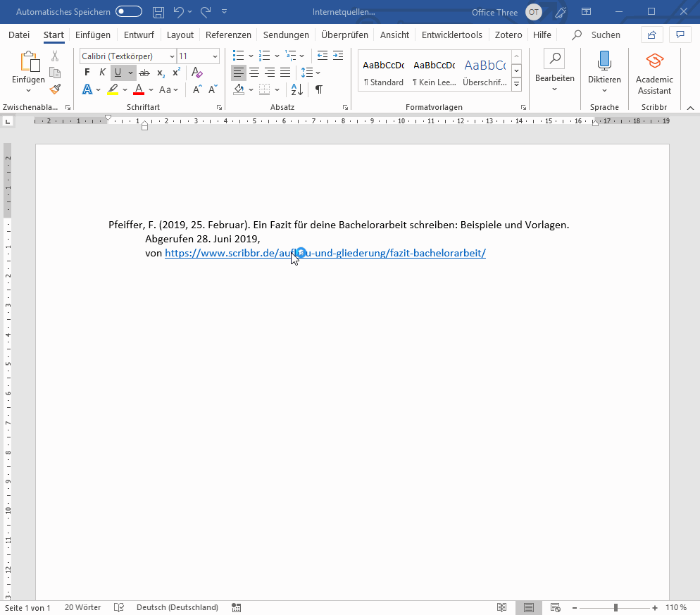This screenshot has height=615, width=700.
Task: Click the Save floppy disk icon
Action: click(158, 12)
